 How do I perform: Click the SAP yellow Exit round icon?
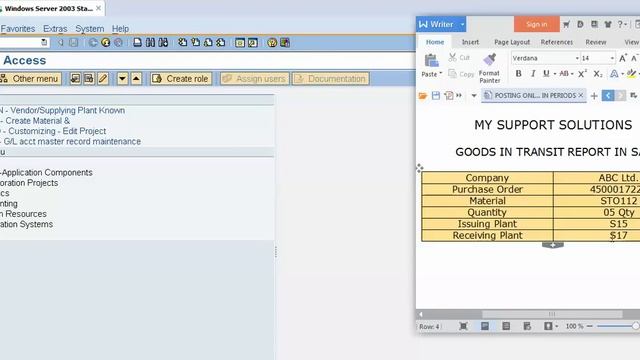point(106,42)
